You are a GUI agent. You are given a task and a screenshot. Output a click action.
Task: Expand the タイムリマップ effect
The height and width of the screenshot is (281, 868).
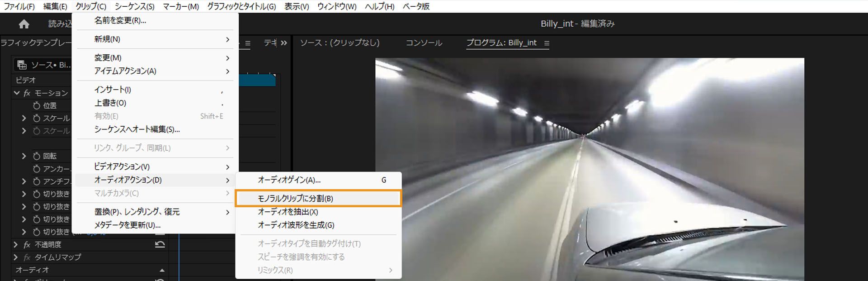coord(16,257)
